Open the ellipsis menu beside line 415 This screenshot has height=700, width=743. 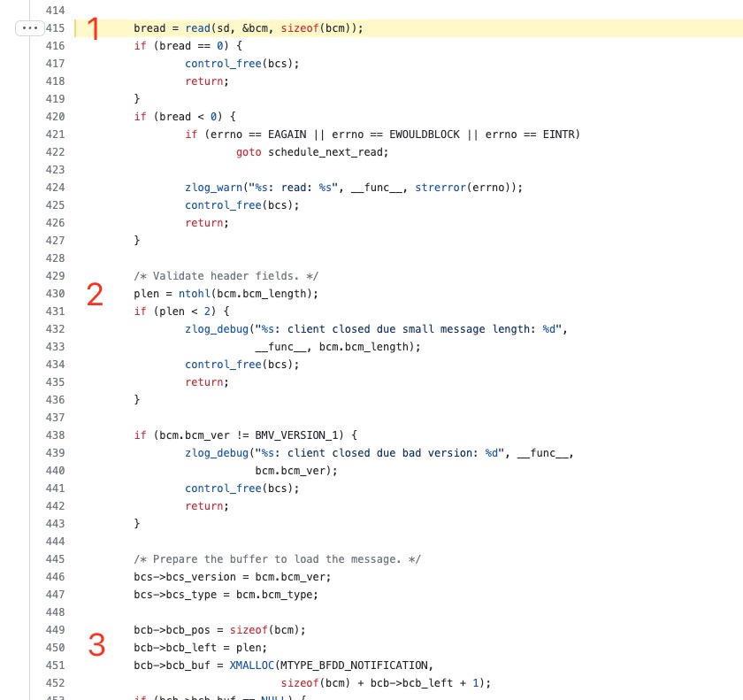coord(29,28)
